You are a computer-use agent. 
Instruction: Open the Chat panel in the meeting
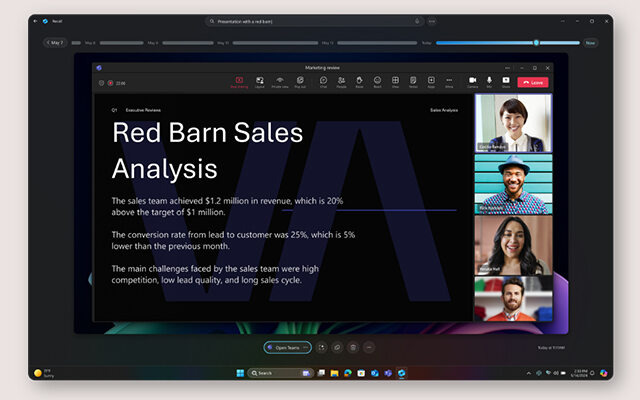click(x=323, y=81)
